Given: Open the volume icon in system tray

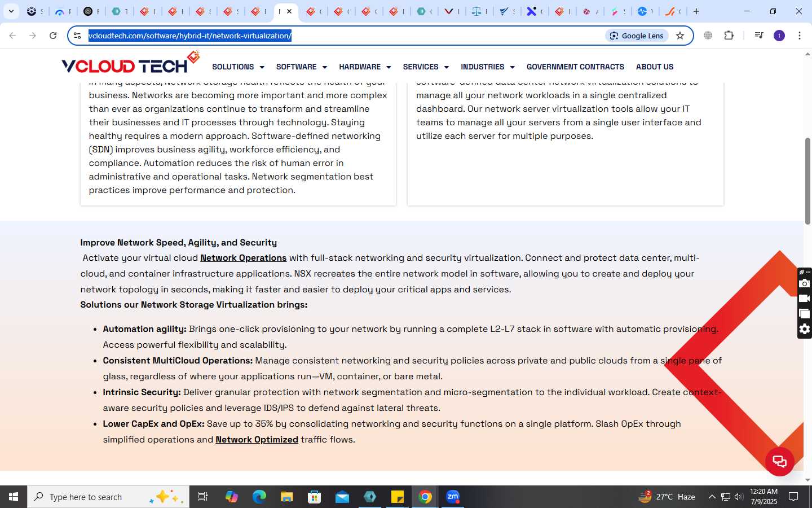Looking at the screenshot, I should (739, 497).
